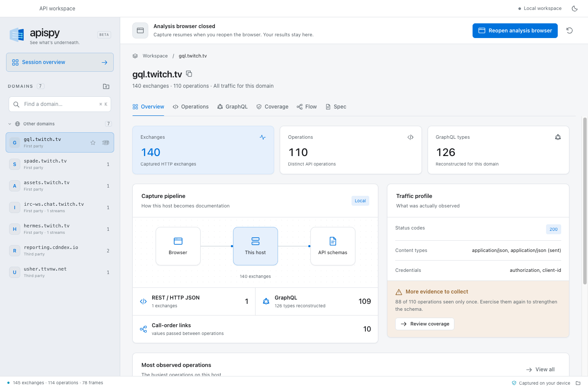Viewport: 588px width, 389px height.
Task: Star the gql.twitch.tv domain
Action: pyautogui.click(x=93, y=143)
